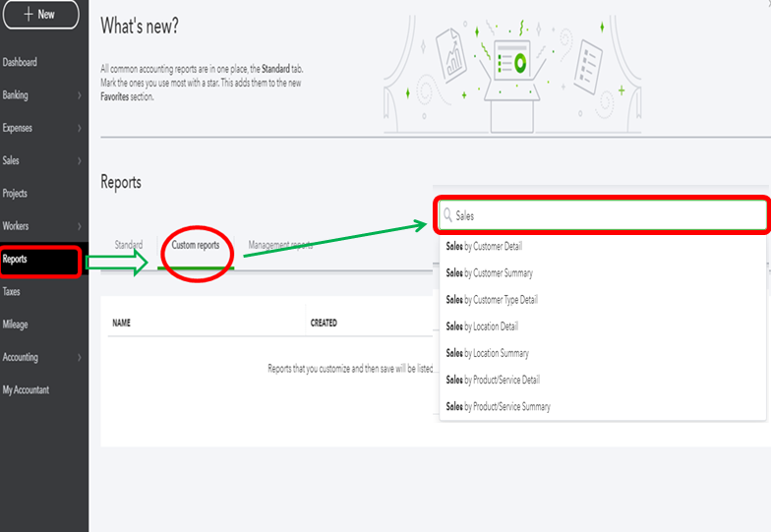Viewport: 771px width, 532px height.
Task: Select Sales by Product/Service Summary suggestion
Action: pos(498,406)
